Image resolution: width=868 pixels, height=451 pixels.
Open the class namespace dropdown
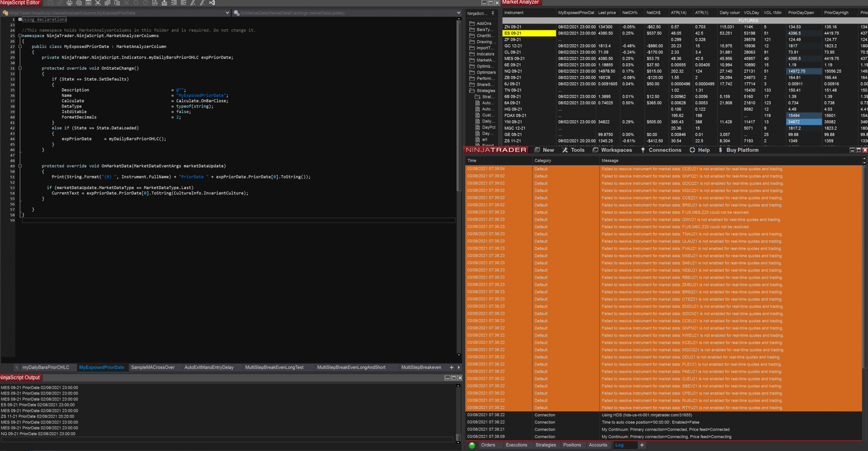pos(227,13)
